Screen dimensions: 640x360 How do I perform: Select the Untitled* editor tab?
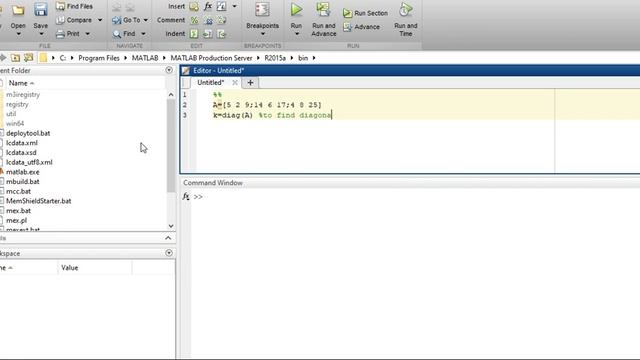click(211, 82)
